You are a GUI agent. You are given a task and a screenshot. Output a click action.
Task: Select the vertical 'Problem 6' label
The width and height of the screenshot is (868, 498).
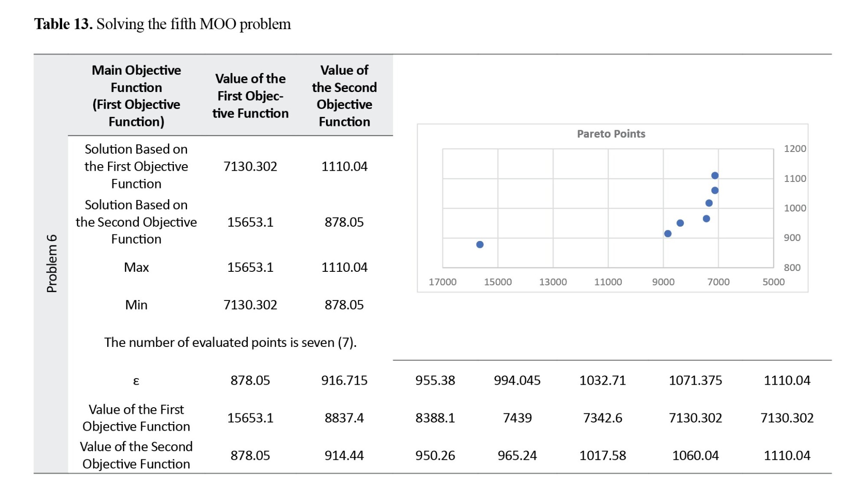click(x=52, y=264)
